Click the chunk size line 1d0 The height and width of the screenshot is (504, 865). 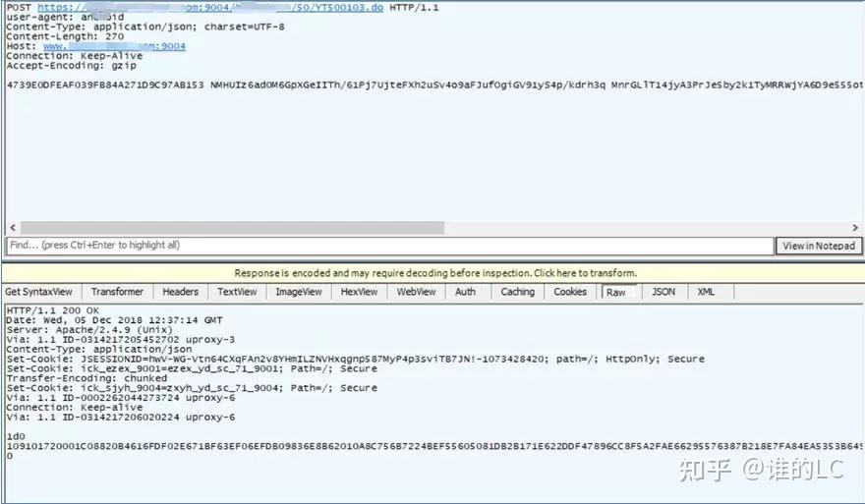click(x=16, y=436)
